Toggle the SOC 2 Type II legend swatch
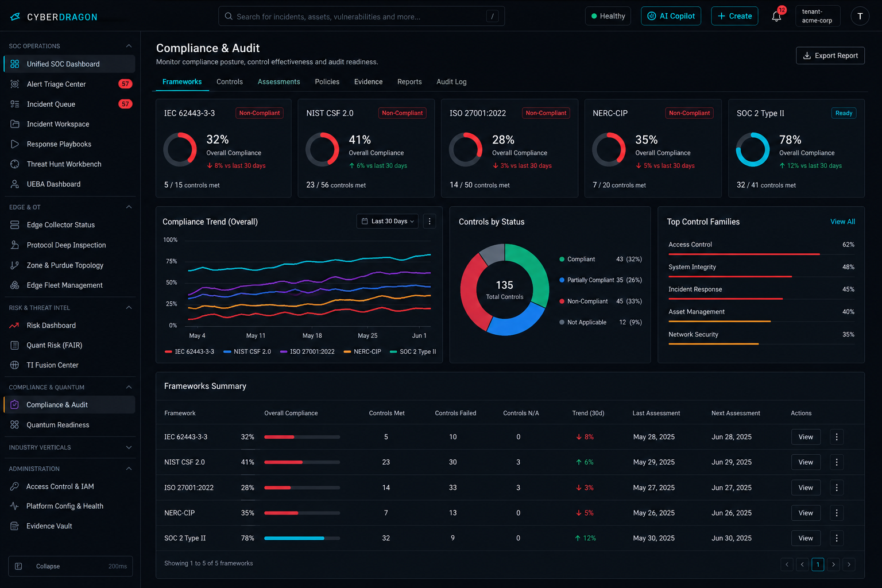The width and height of the screenshot is (882, 588). pyautogui.click(x=393, y=352)
